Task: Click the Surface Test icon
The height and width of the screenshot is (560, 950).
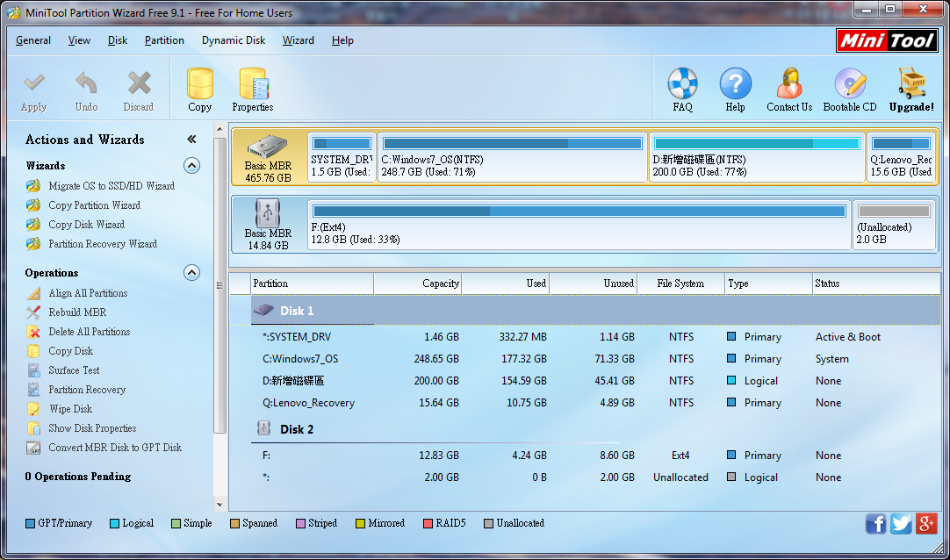Action: (33, 370)
